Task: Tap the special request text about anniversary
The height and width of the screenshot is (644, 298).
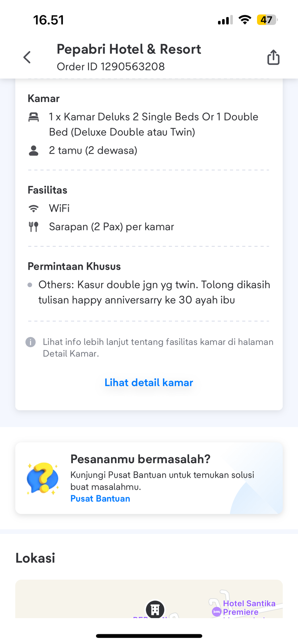Action: 154,292
